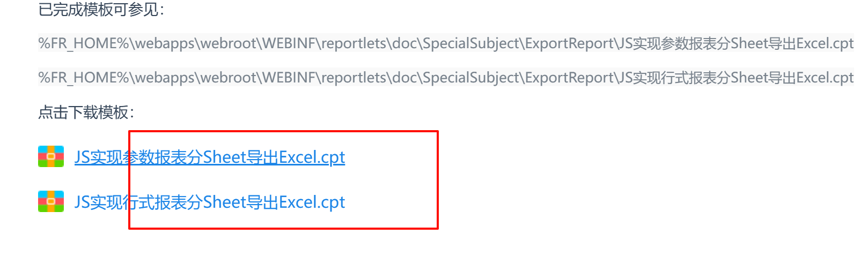Click the second path ending in 行式报表分Sheet导出Excel.cpt

[446, 78]
